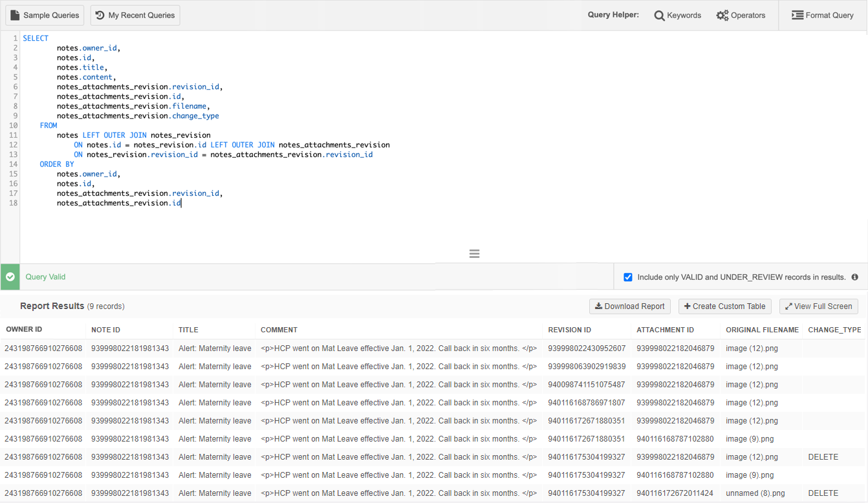Select the row with filename unnamed (8).png
Image resolution: width=868 pixels, height=503 pixels.
coord(755,493)
